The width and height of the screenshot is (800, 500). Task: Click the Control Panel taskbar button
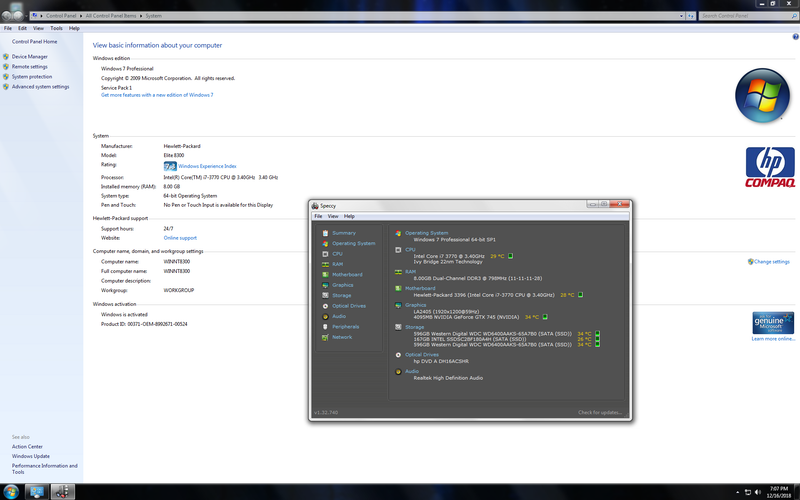(x=36, y=492)
